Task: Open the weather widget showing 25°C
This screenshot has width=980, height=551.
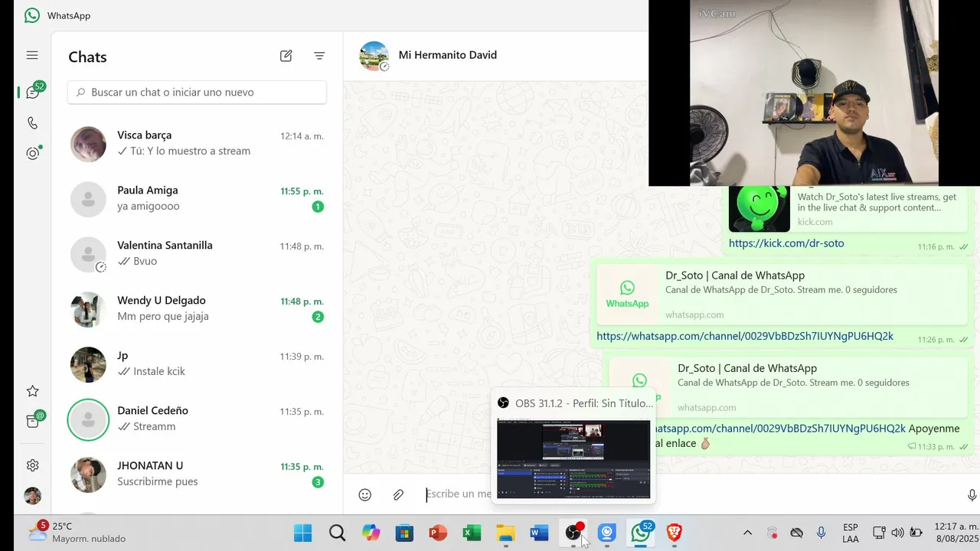Action: [x=77, y=533]
